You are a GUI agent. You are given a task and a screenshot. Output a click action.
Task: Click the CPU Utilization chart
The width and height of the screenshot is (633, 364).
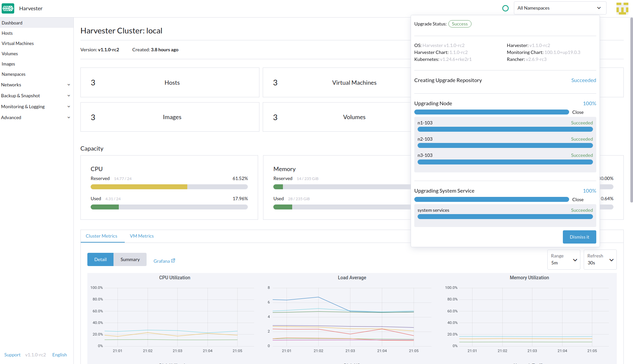point(175,314)
